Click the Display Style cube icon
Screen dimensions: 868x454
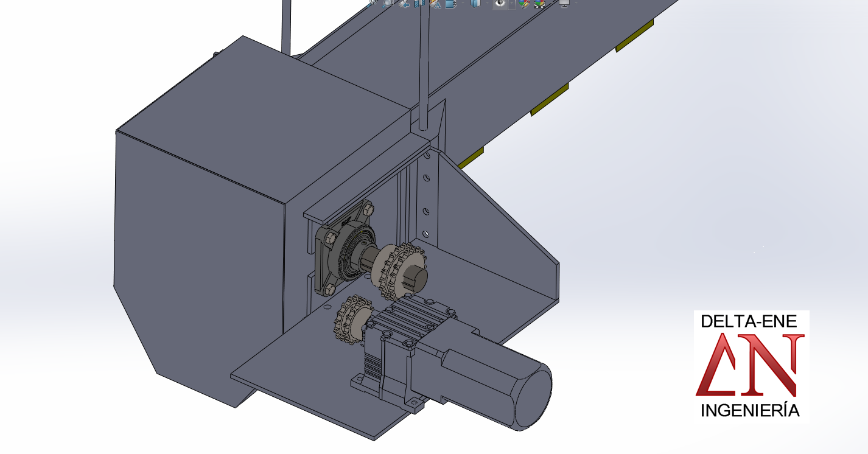point(475,3)
